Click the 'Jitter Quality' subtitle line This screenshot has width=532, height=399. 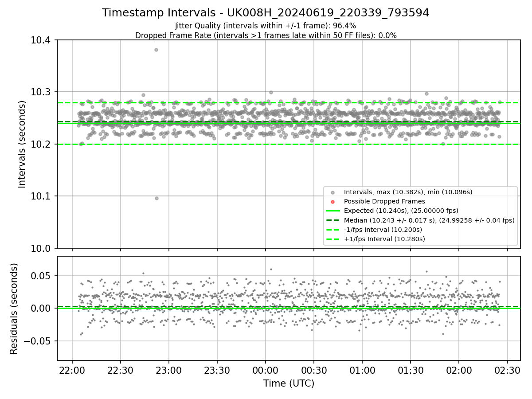point(266,26)
